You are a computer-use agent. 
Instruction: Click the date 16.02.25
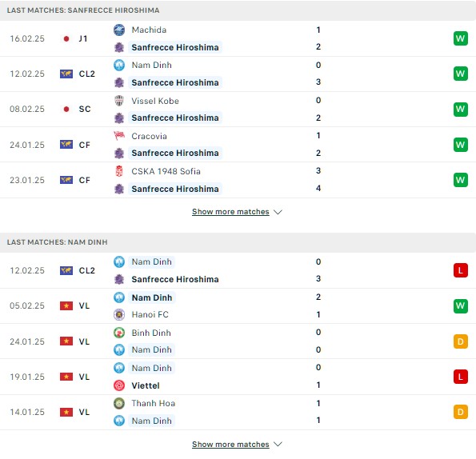[27, 38]
